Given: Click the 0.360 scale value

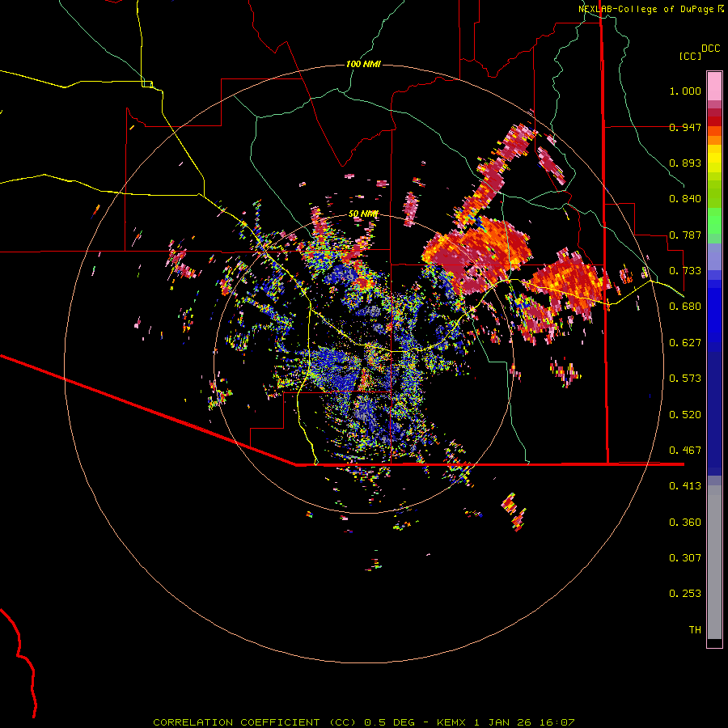Looking at the screenshot, I should point(685,523).
